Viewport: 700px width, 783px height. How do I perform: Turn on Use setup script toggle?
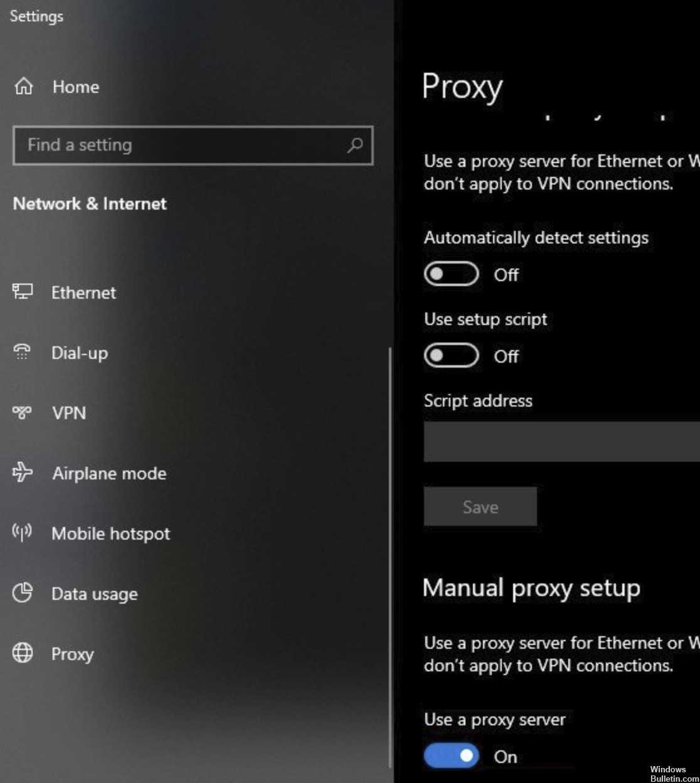coord(451,356)
